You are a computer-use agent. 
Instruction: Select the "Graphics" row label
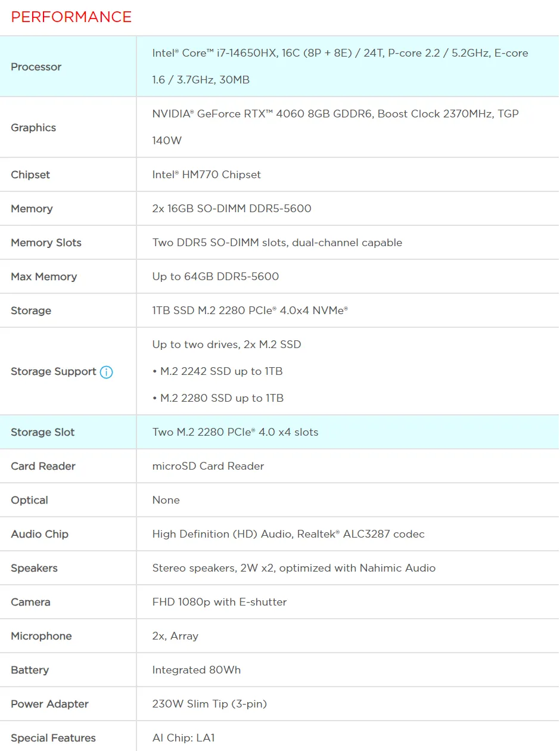click(33, 128)
